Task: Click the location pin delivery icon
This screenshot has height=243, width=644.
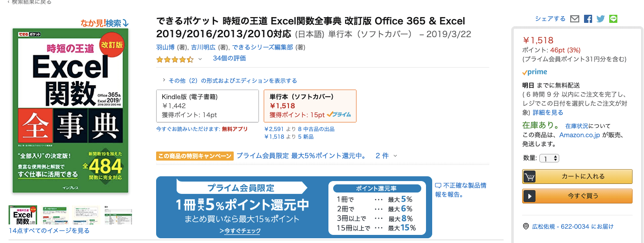Action: [526, 226]
